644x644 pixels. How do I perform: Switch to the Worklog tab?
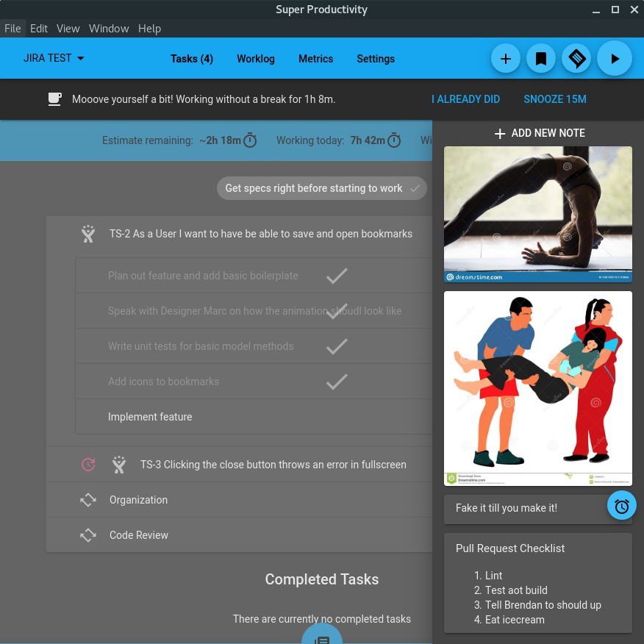tap(255, 59)
